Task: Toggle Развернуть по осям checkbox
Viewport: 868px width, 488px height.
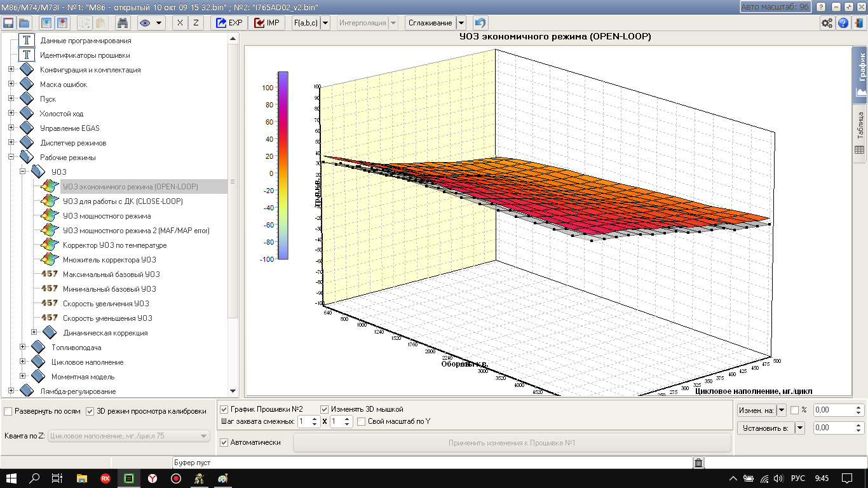Action: [x=8, y=411]
